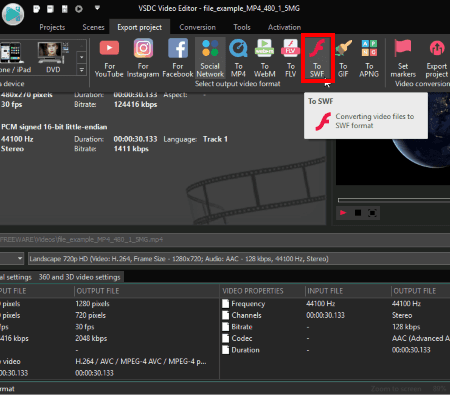Click the output file path field

coord(225,240)
